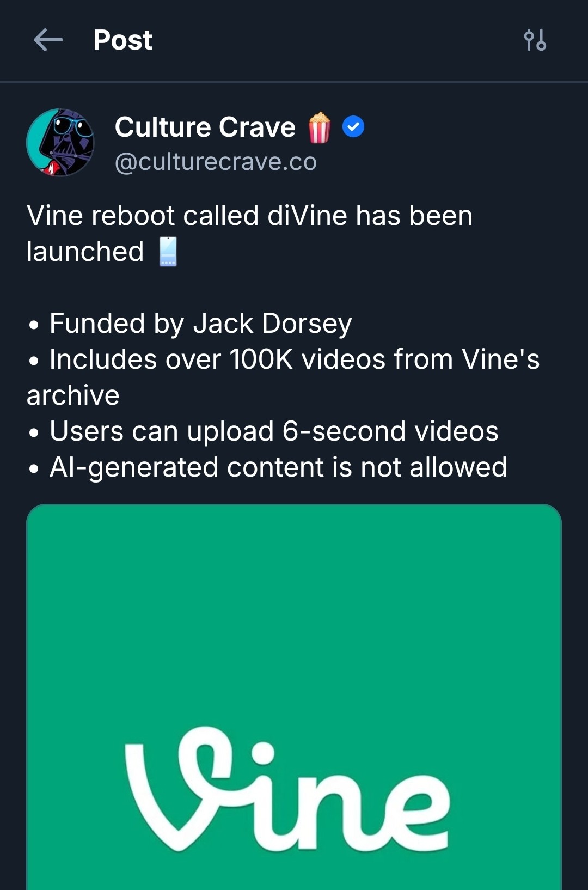Tap the popcorn emoji beside the name
588x890 pixels.
tap(319, 127)
